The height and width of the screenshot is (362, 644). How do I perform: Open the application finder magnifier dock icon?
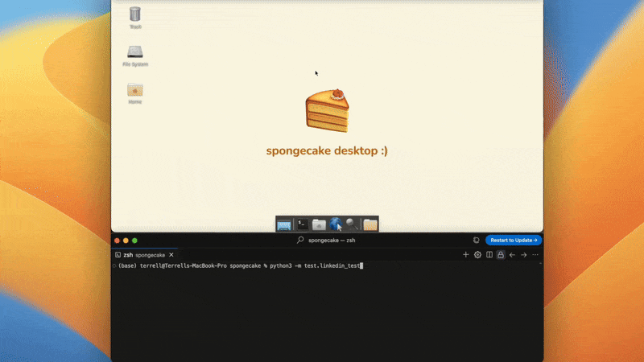(352, 224)
